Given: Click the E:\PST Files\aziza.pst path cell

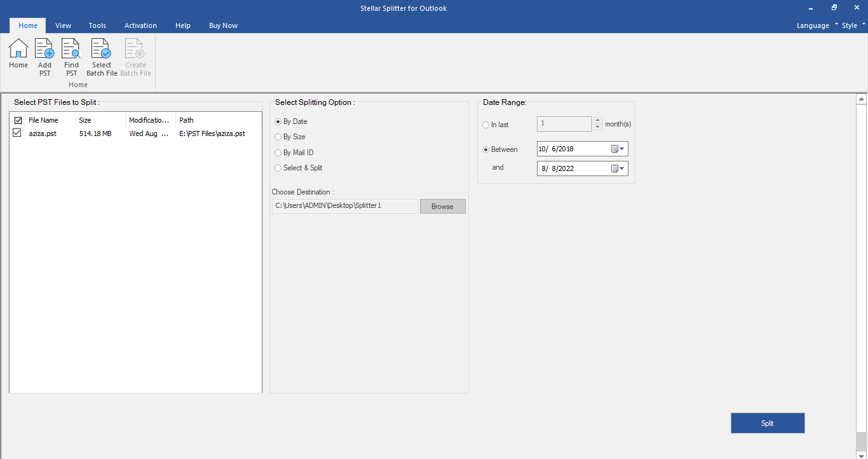Looking at the screenshot, I should 212,134.
